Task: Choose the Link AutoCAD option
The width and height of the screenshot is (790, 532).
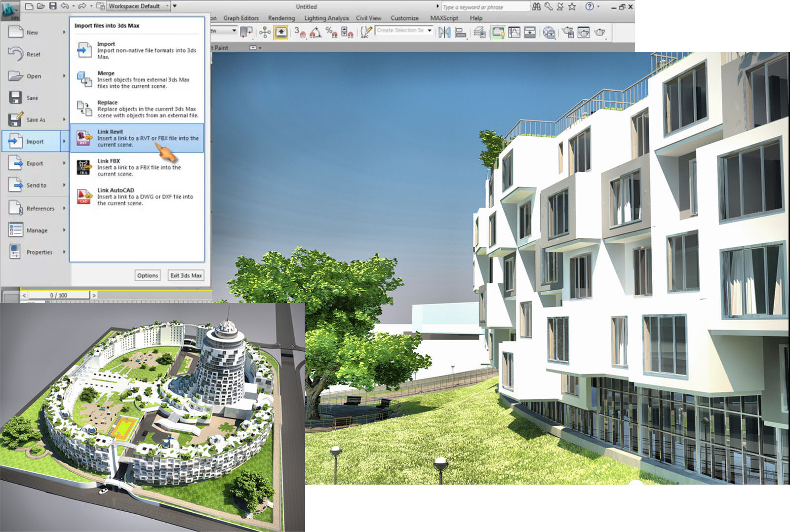Action: click(137, 196)
